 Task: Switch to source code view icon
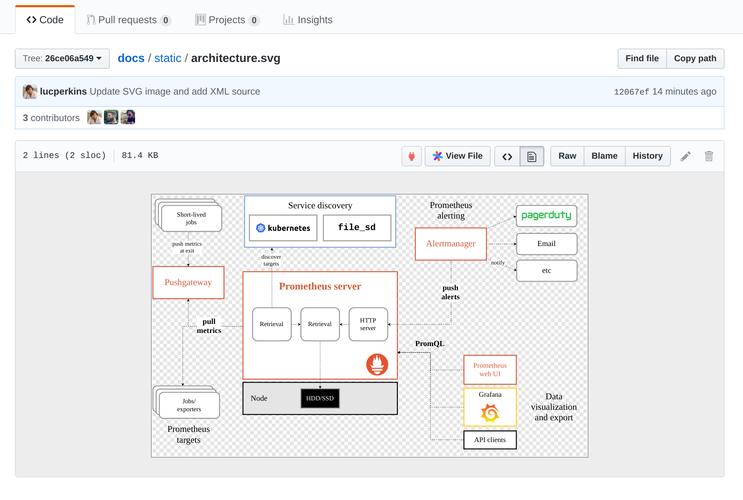click(507, 156)
